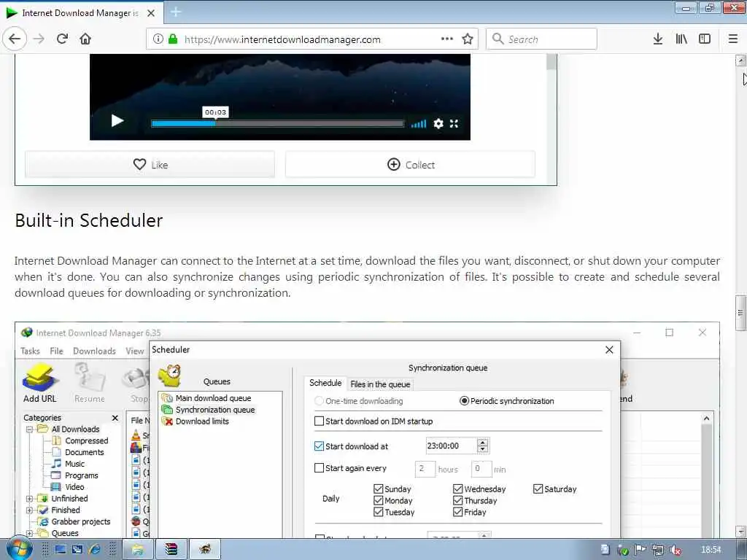The width and height of the screenshot is (747, 560).
Task: Close the Internet Download Manager tab
Action: pos(151,13)
